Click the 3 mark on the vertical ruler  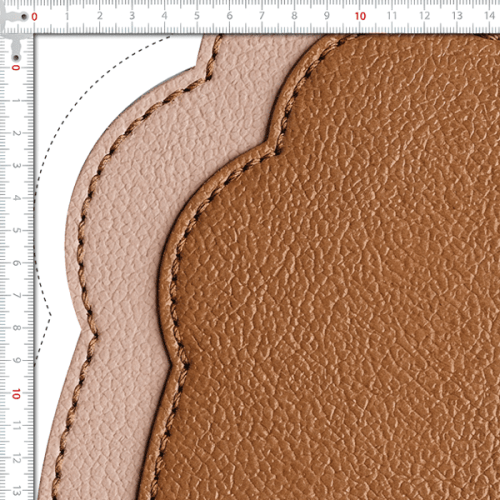pos(16,166)
